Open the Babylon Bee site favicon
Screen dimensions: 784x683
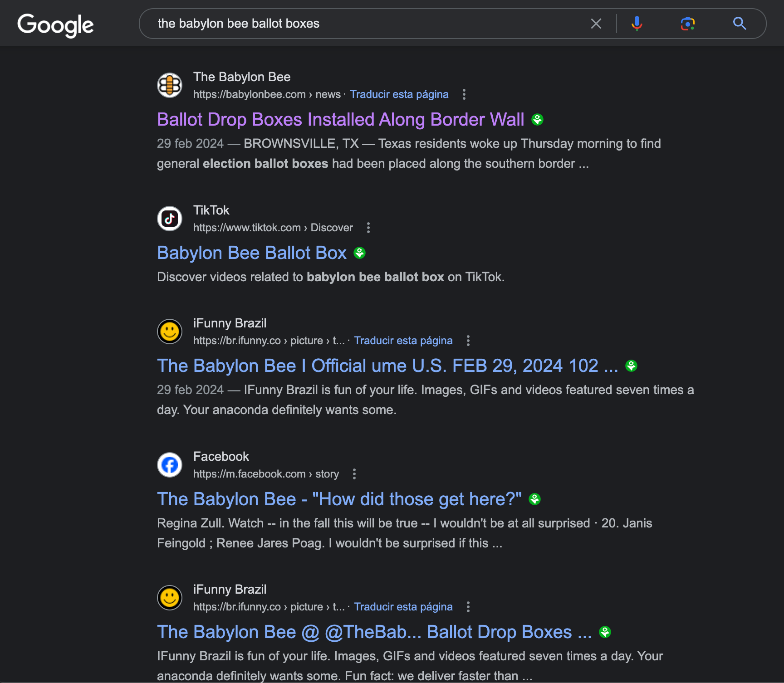tap(170, 85)
